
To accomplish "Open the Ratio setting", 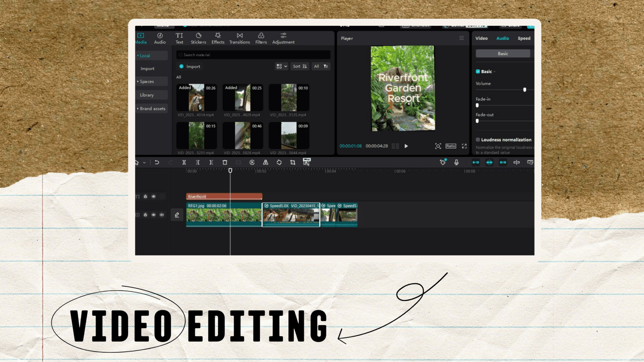I will coord(451,146).
